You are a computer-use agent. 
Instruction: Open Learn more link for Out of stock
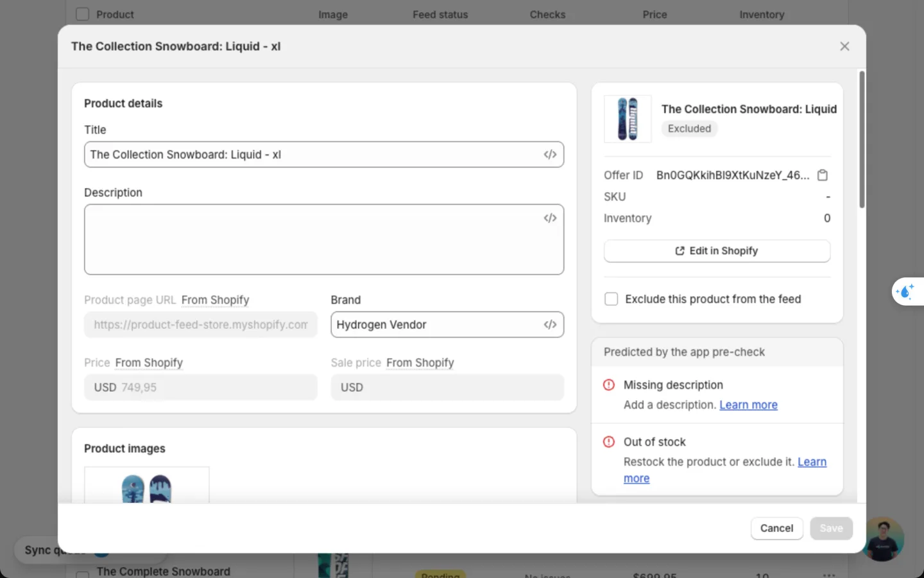click(x=812, y=462)
